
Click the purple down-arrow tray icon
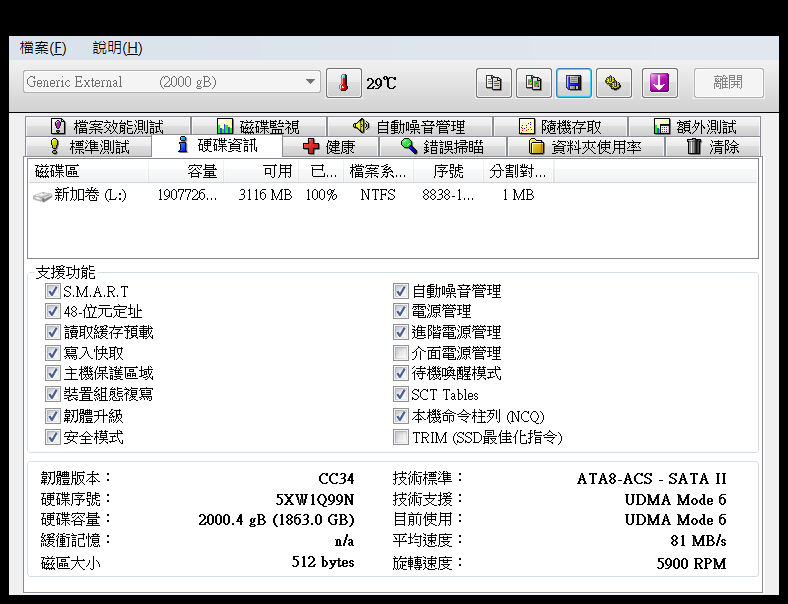pos(659,83)
